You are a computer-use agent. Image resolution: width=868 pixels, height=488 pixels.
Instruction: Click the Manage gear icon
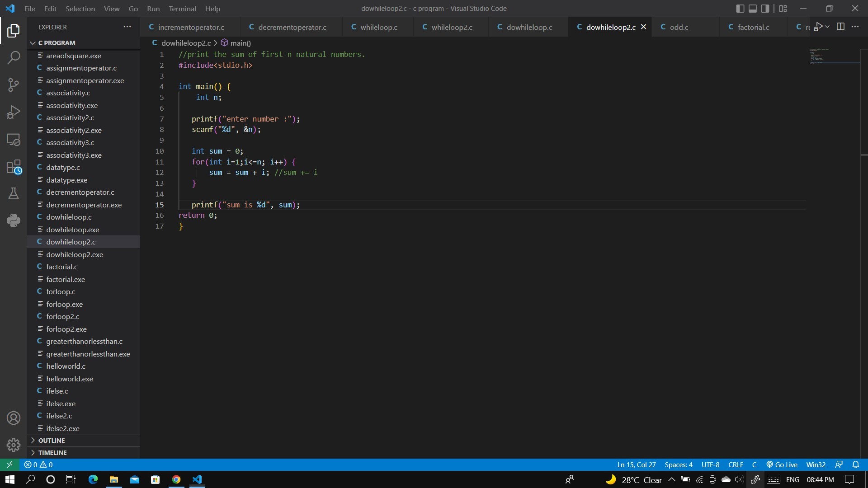14,445
